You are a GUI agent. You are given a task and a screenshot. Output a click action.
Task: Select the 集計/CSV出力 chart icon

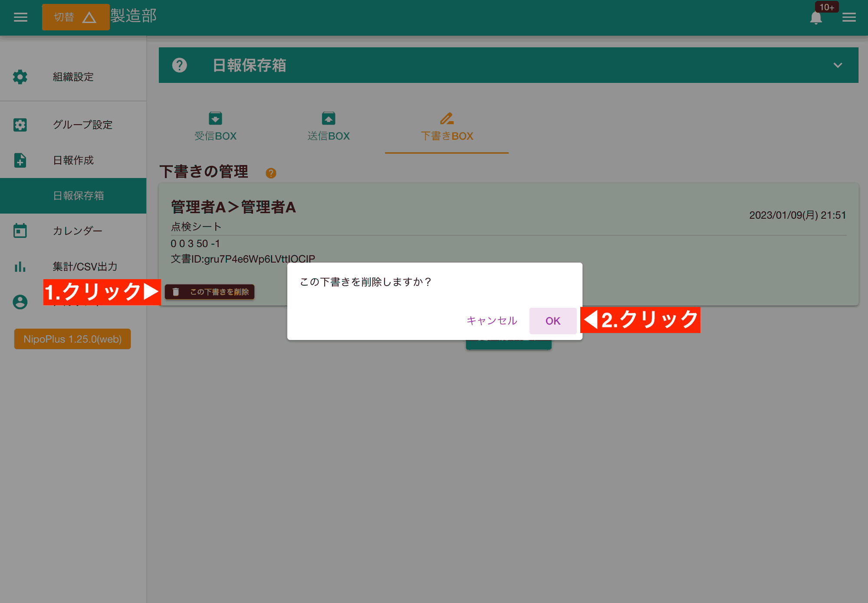pos(20,267)
